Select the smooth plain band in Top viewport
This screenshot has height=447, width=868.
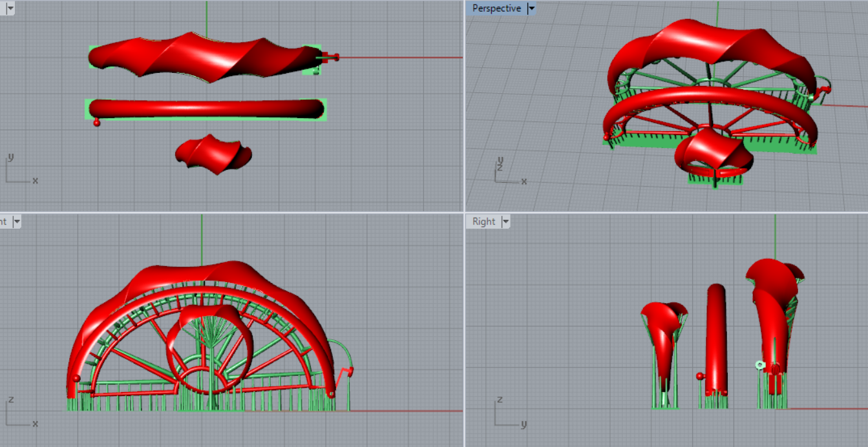(x=206, y=109)
